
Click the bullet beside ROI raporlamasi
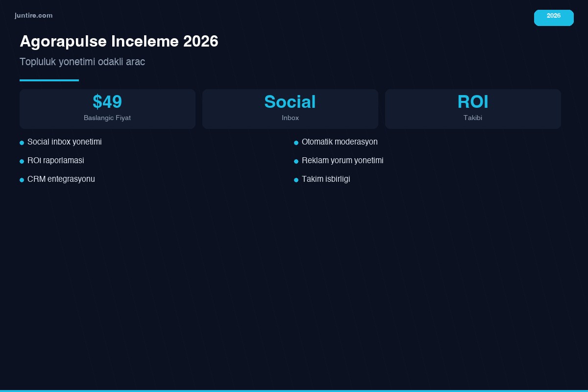pos(22,161)
